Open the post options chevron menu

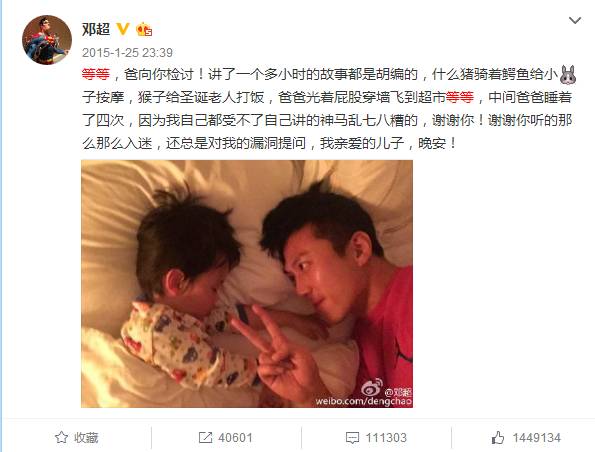[x=575, y=20]
